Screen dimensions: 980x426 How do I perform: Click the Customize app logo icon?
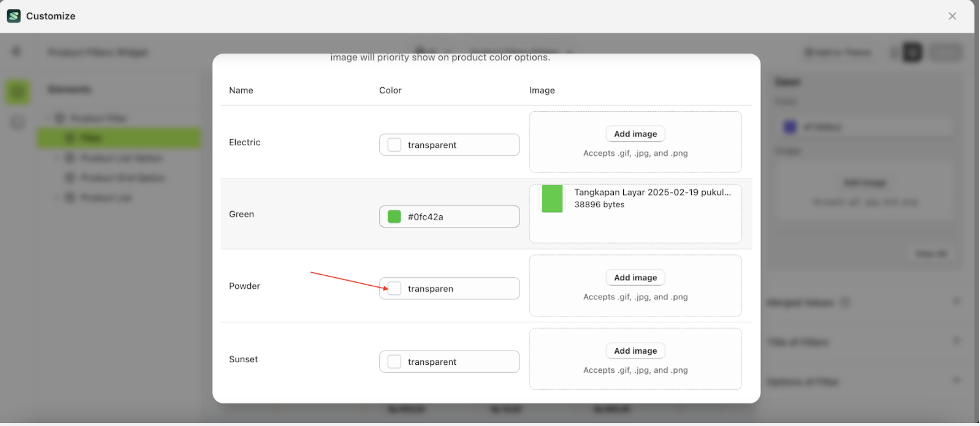pos(13,16)
